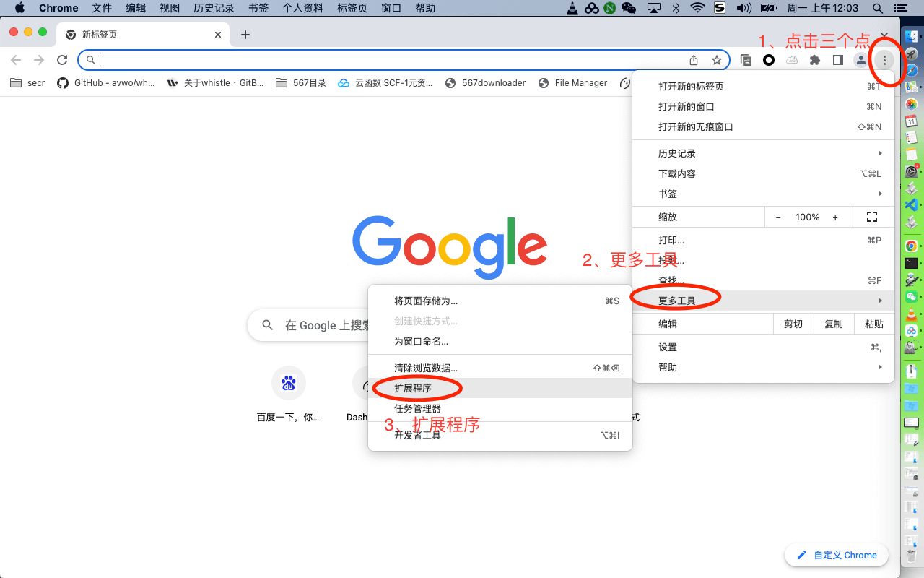Choose 清除浏览数据 menu entry
Screen dimensions: 924x578
(x=426, y=368)
